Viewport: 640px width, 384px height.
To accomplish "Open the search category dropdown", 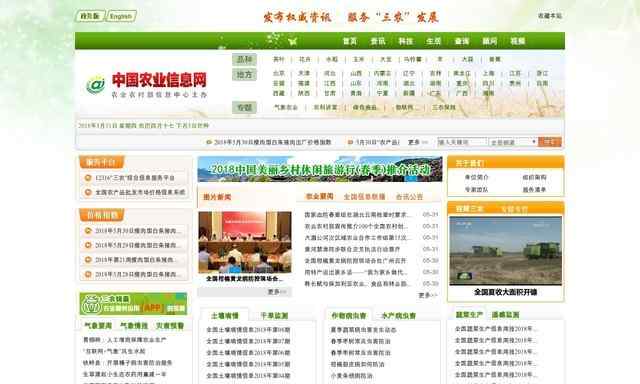I will pyautogui.click(x=513, y=142).
